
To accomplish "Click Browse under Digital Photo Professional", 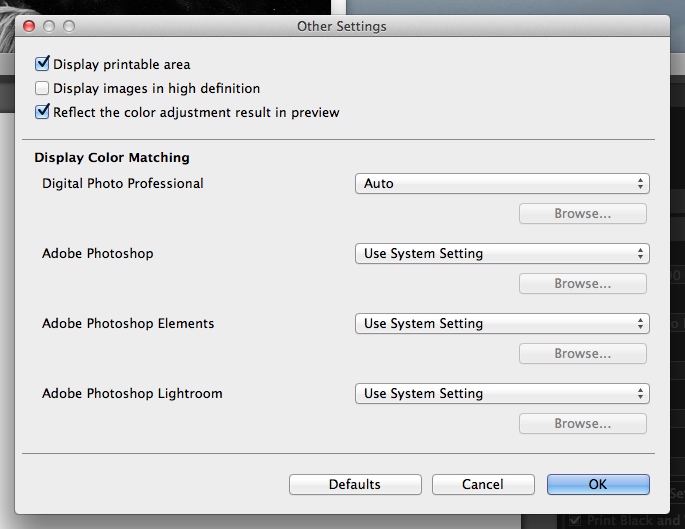I will pos(582,214).
